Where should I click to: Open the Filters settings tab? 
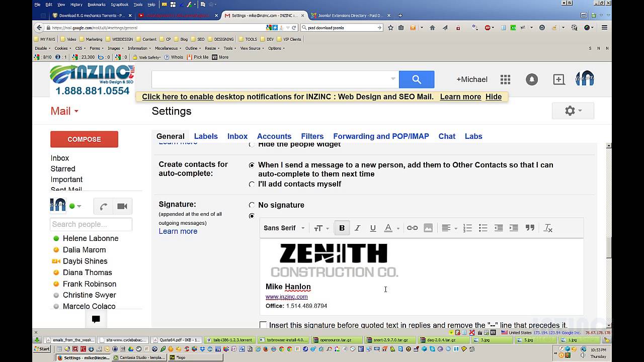pyautogui.click(x=312, y=136)
